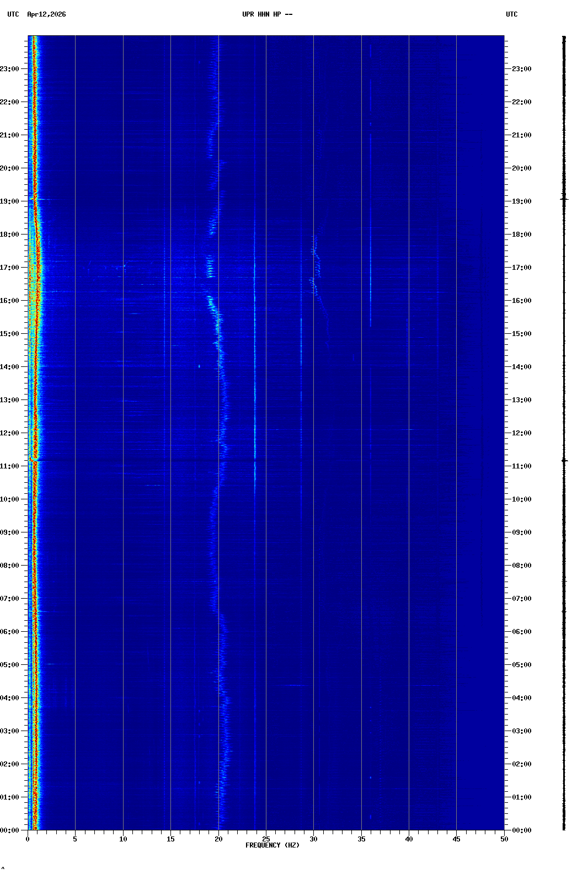Image resolution: width=588 pixels, height=874 pixels.
Task: Click the 19:00 label on right axis
Action: pyautogui.click(x=521, y=201)
